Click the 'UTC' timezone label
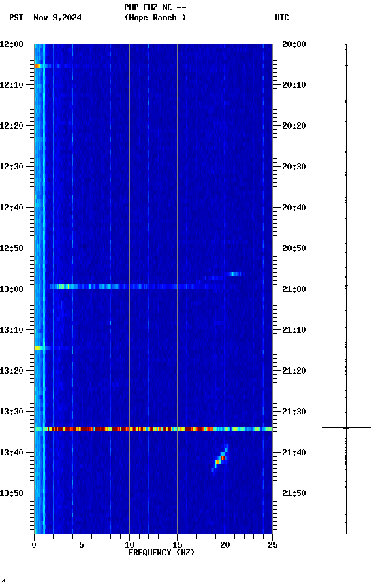 (x=282, y=18)
